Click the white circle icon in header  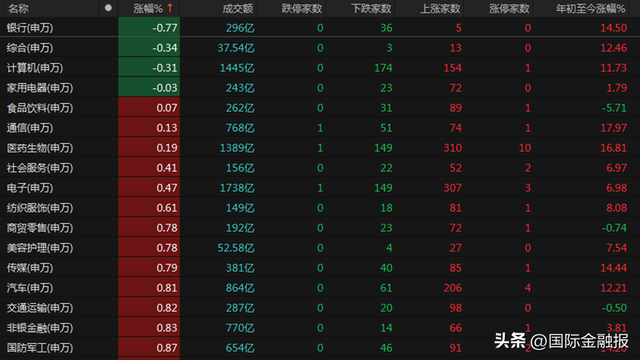click(108, 8)
